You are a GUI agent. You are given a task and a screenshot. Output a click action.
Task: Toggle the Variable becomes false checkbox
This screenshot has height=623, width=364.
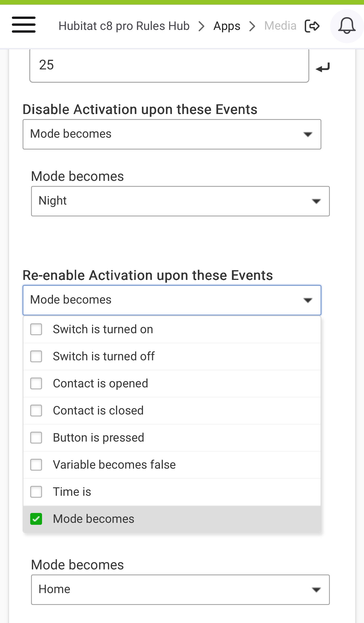point(36,465)
